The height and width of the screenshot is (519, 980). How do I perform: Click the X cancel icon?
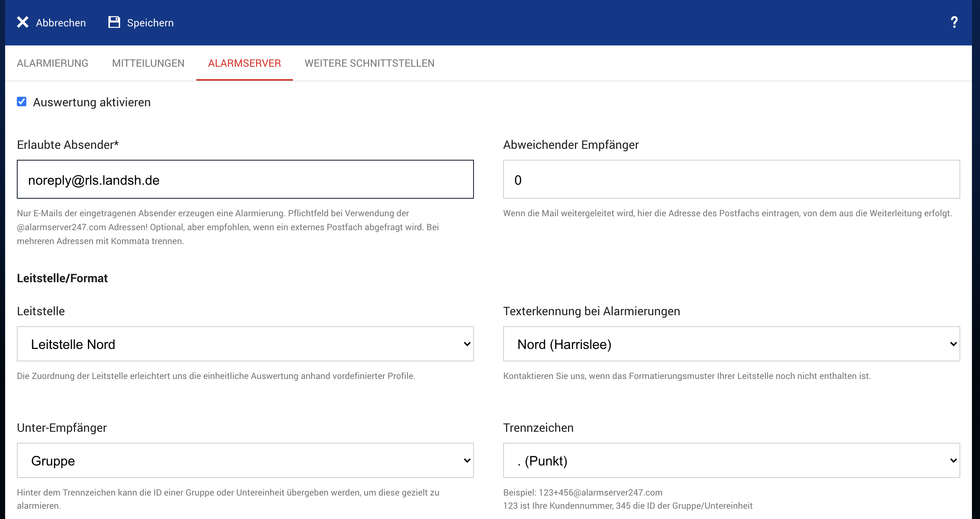click(22, 22)
